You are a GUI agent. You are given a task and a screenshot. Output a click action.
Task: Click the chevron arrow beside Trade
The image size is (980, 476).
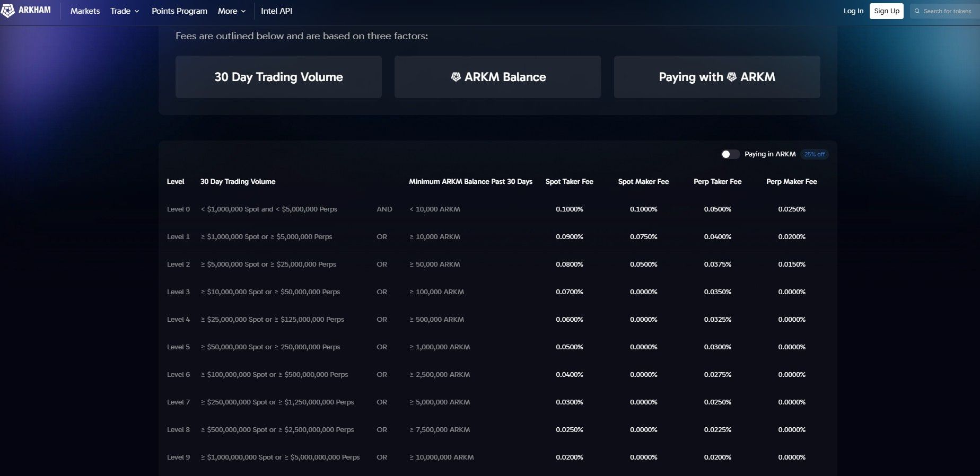click(137, 11)
